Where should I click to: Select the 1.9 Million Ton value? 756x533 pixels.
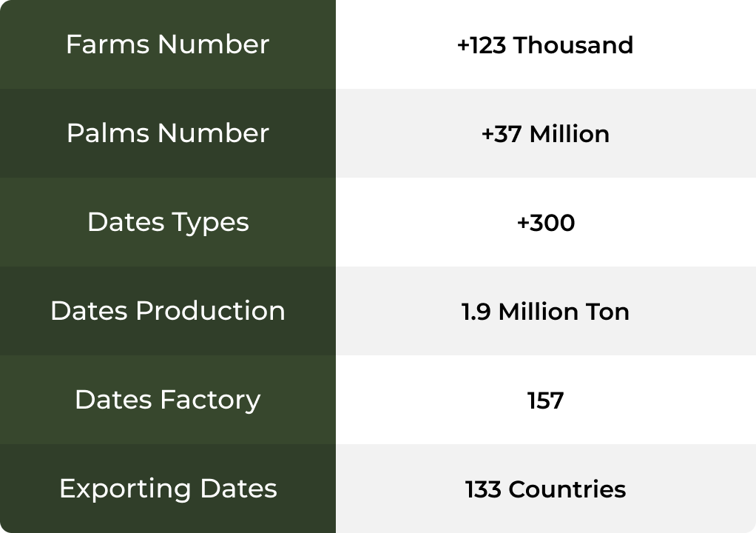[545, 312]
